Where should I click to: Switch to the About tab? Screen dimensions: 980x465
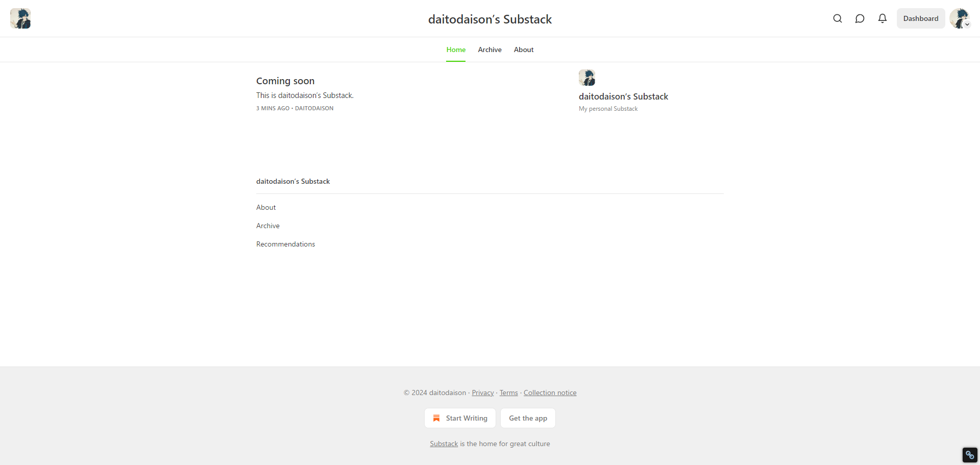(x=524, y=50)
